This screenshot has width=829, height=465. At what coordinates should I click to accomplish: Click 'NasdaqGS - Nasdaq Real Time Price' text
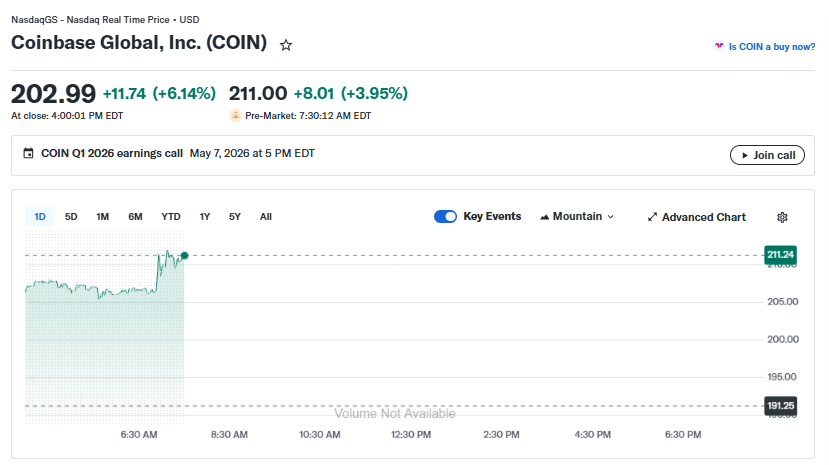coord(90,20)
